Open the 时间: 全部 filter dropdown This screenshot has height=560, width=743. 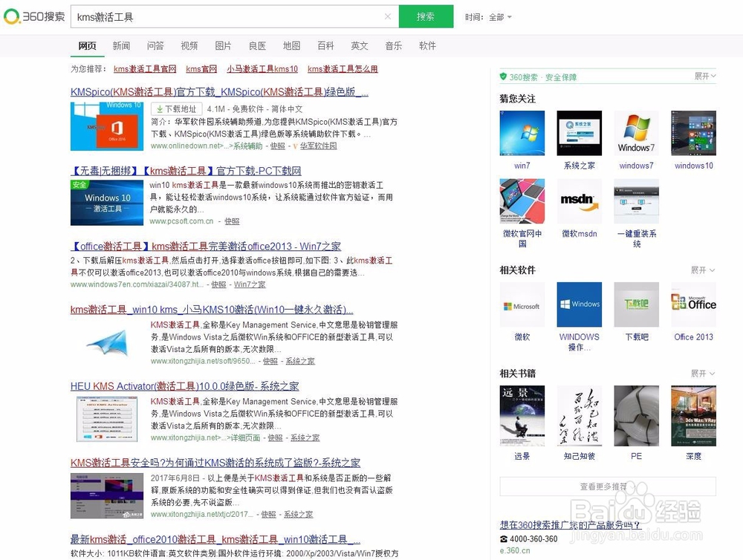tap(488, 17)
